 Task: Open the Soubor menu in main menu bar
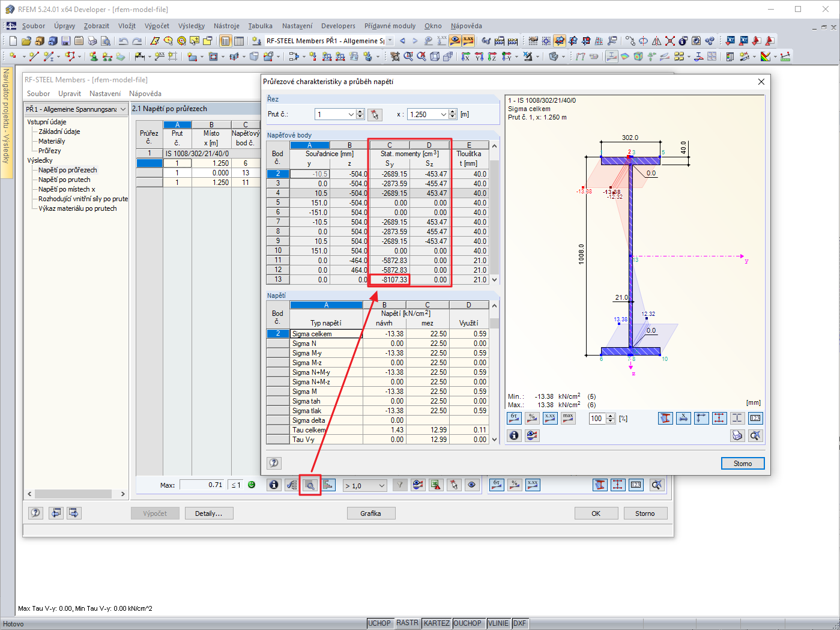click(34, 26)
